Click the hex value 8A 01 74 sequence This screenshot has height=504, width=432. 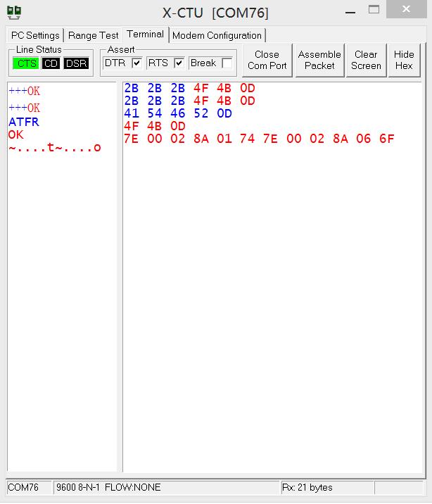(224, 139)
